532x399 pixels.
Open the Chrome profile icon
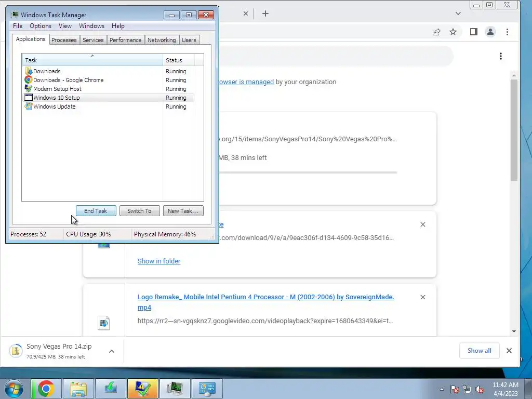click(490, 32)
